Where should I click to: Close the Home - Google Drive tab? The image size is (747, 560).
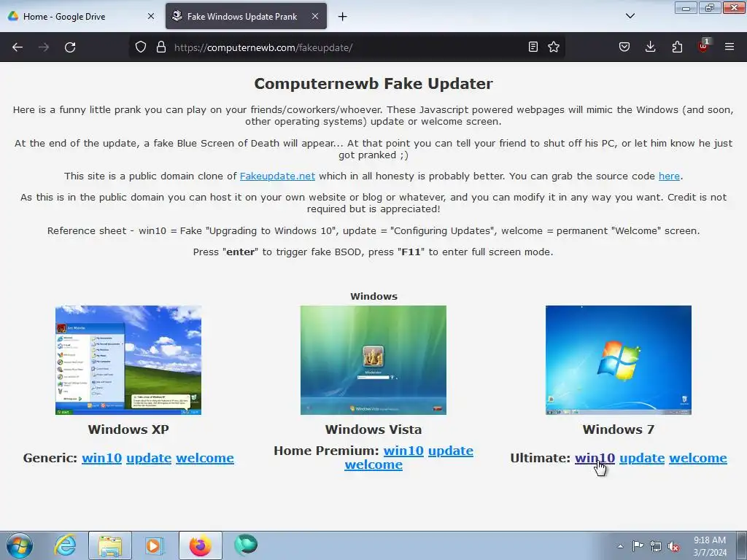150,16
